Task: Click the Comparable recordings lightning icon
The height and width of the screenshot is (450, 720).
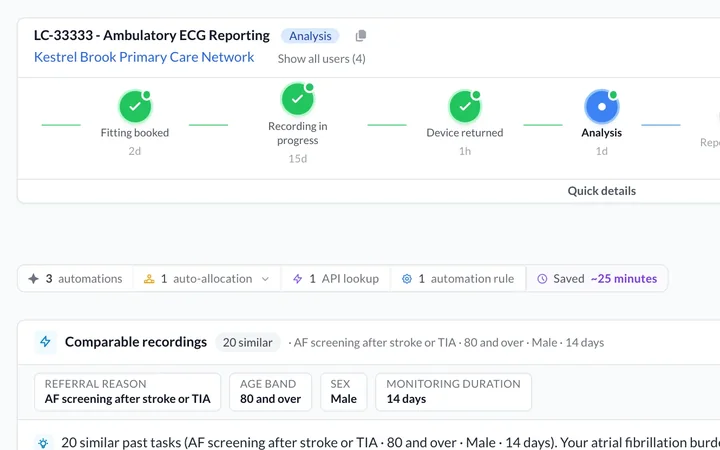Action: pyautogui.click(x=45, y=342)
